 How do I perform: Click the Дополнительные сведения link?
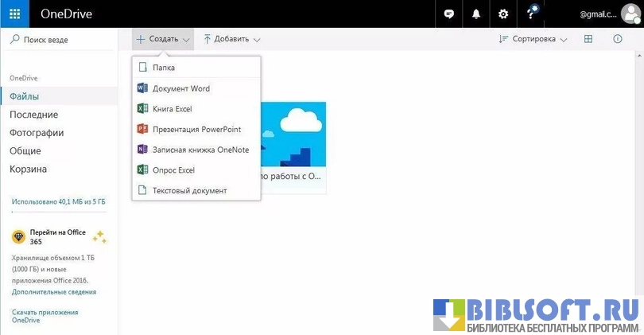coord(54,292)
